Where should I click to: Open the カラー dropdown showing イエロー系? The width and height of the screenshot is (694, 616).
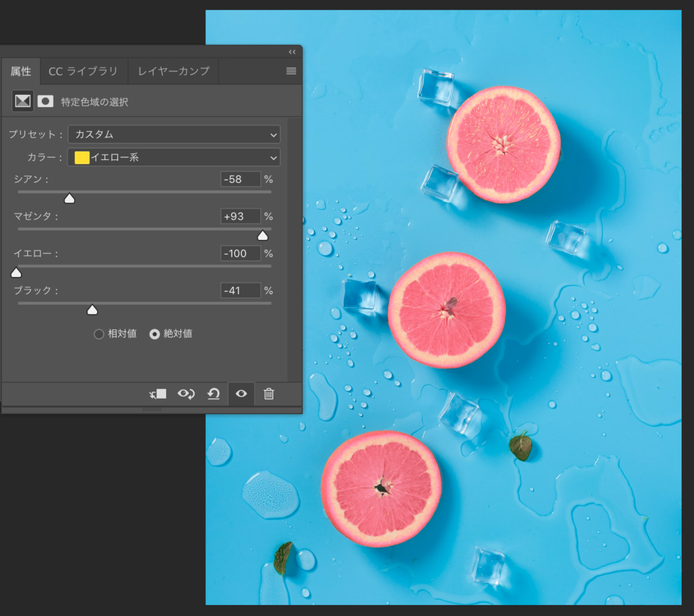click(173, 158)
